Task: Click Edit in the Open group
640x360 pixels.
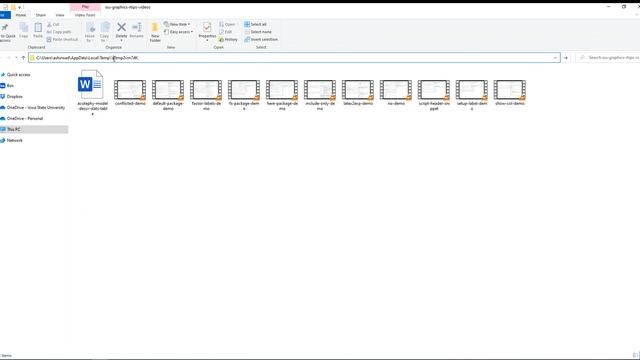Action: [225, 32]
